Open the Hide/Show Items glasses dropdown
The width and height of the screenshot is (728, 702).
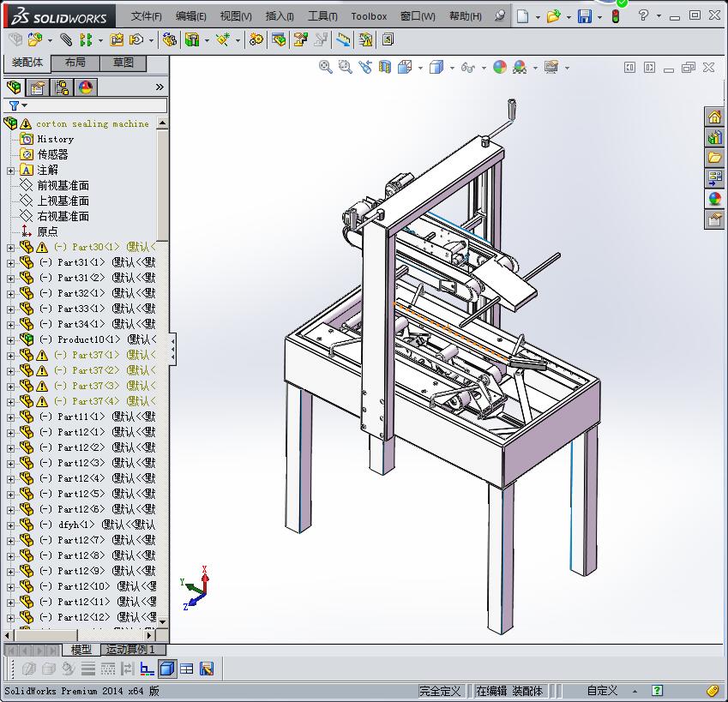coord(484,68)
